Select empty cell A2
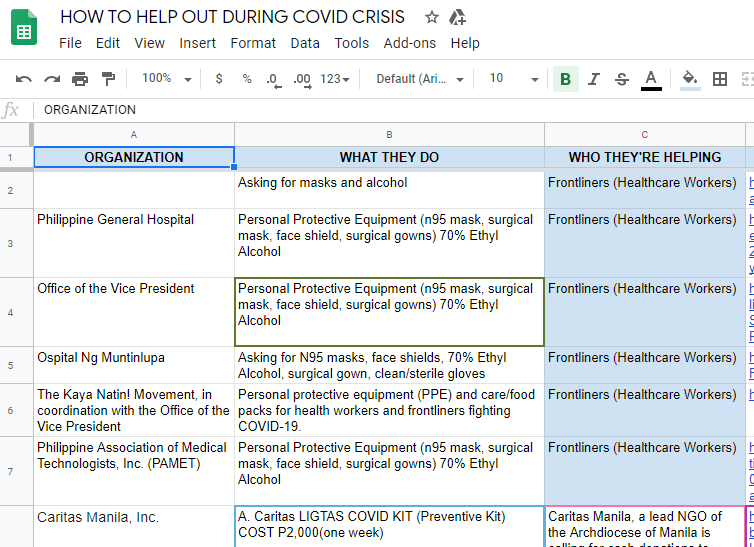Screen dimensions: 754x547 (x=134, y=190)
